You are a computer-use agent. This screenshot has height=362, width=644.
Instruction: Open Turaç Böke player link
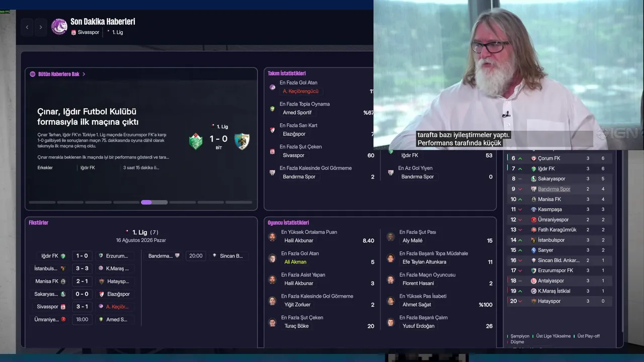296,326
